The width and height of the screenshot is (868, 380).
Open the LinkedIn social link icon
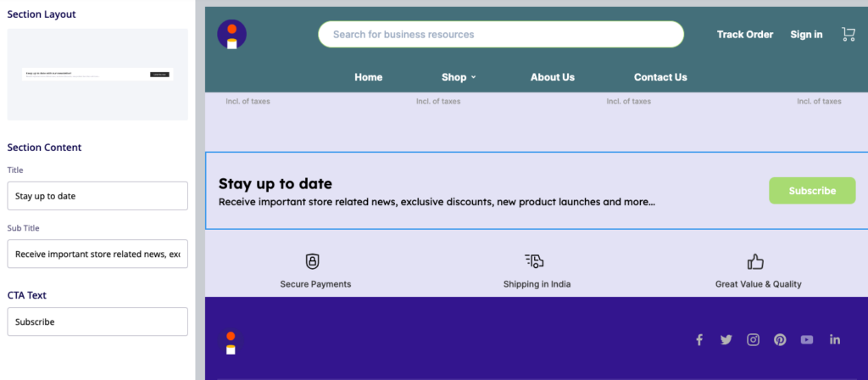(835, 339)
